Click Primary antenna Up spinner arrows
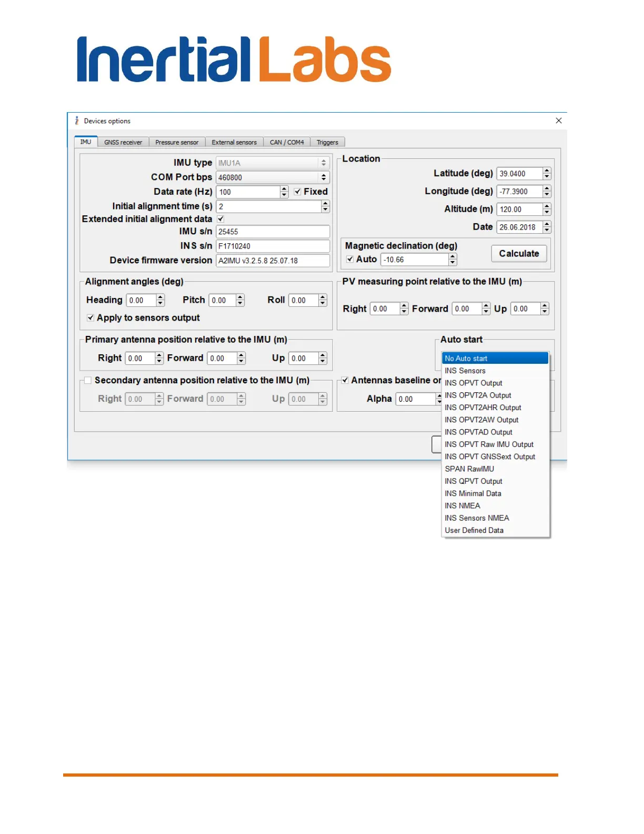 click(x=323, y=358)
